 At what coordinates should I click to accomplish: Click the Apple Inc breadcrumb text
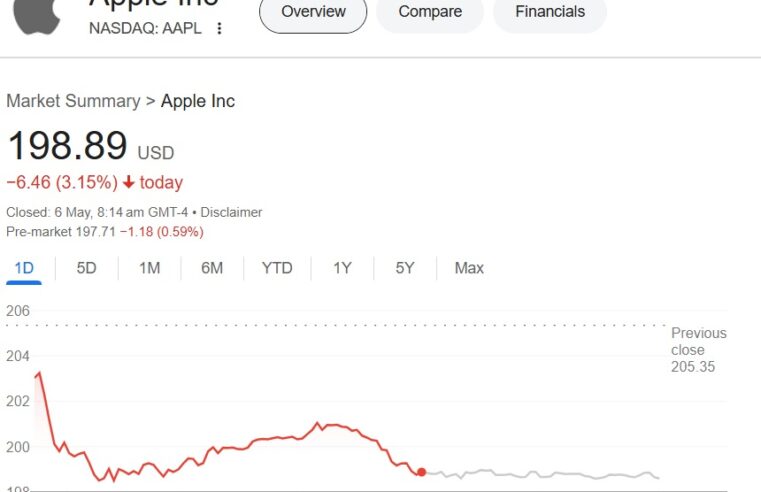click(x=198, y=101)
